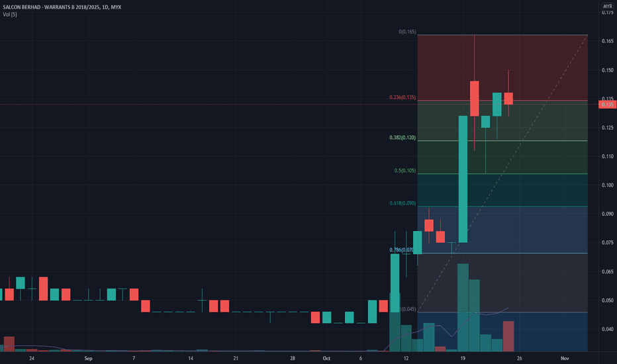The image size is (617, 364).
Task: Click the 0.050 value on the price axis
Action: click(x=608, y=300)
